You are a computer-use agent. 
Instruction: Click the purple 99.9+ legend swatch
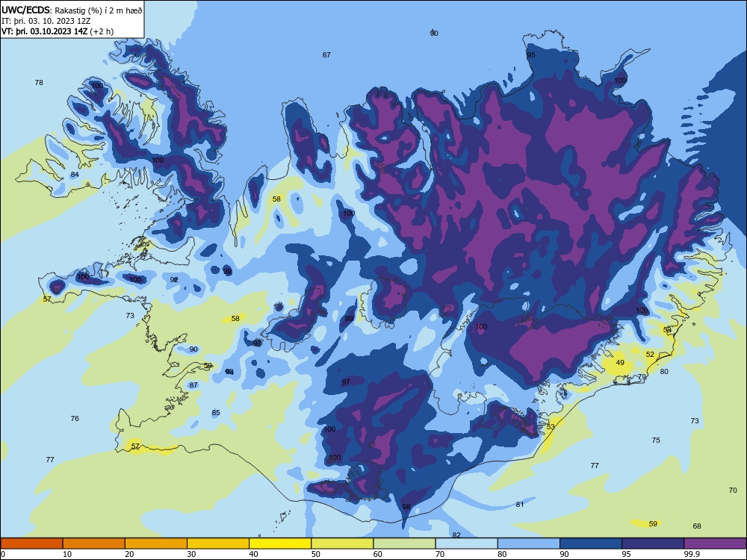click(715, 544)
